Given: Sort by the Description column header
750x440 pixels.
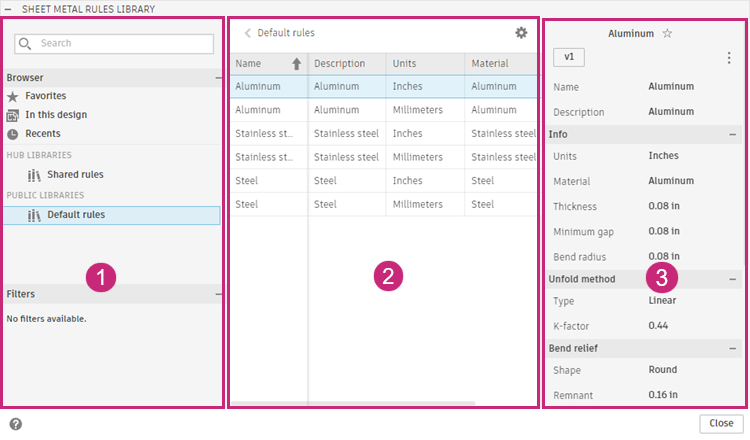Looking at the screenshot, I should [347, 64].
